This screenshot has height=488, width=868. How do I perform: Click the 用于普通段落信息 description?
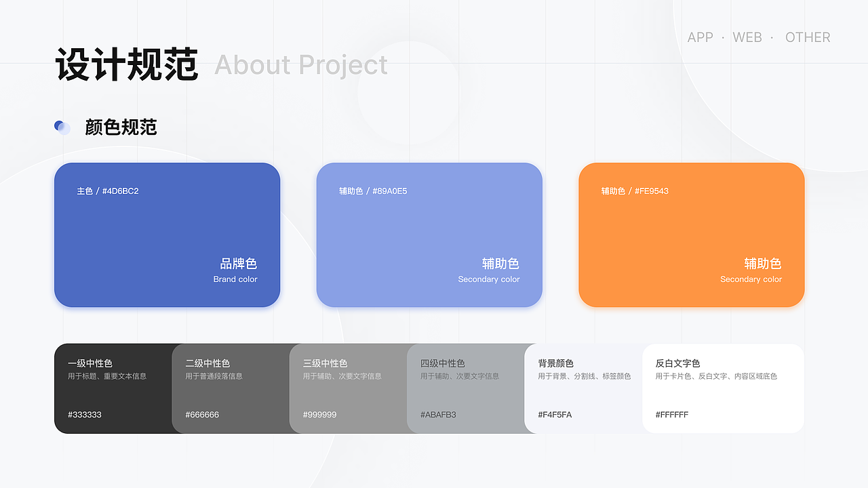(x=214, y=376)
